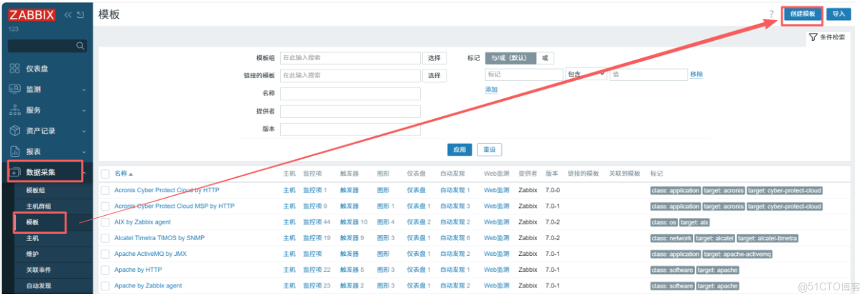Image resolution: width=868 pixels, height=299 pixels.
Task: Check the Acronis Cyber Protect Cloud by HTTP row
Action: 105,190
